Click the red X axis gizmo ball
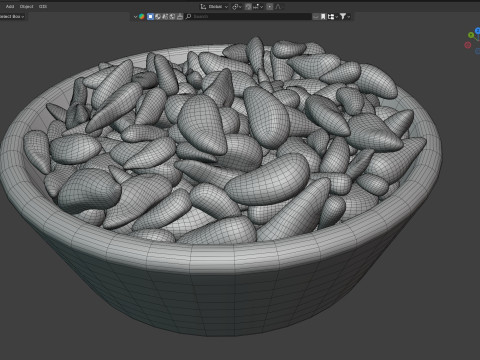Image resolution: width=480 pixels, height=360 pixels. pyautogui.click(x=468, y=45)
